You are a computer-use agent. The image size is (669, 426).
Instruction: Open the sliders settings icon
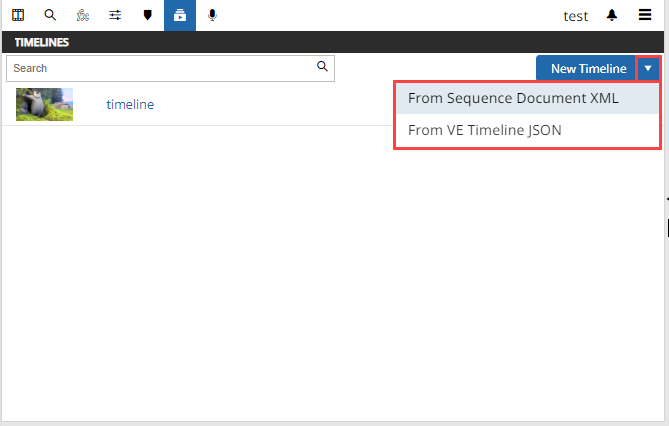click(x=115, y=15)
